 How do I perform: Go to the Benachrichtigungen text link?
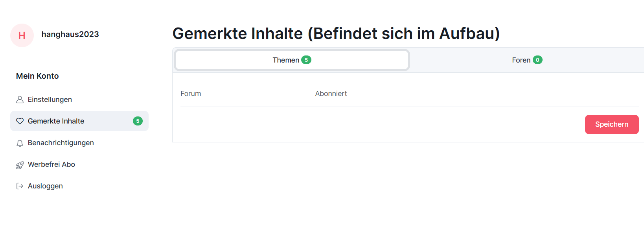61,143
